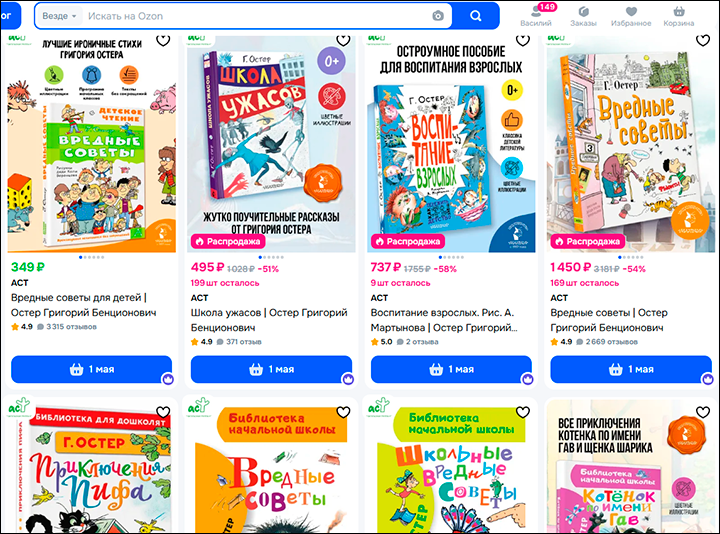Open Школа ужасов product title link
The image size is (720, 534).
269,320
